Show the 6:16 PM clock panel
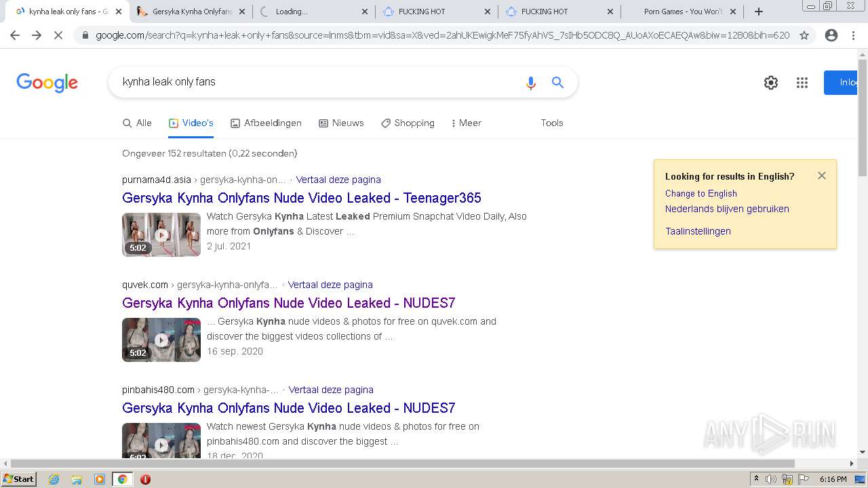 click(833, 479)
